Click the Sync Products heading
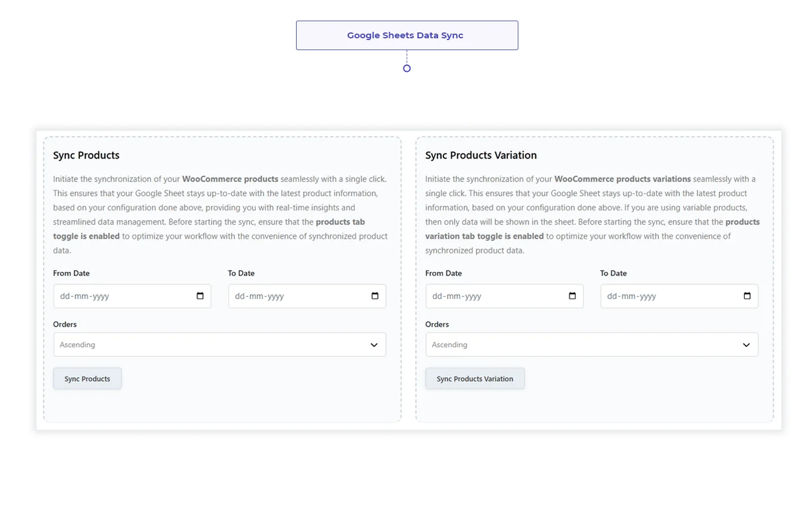Screen dimensions: 812x527 click(x=86, y=155)
